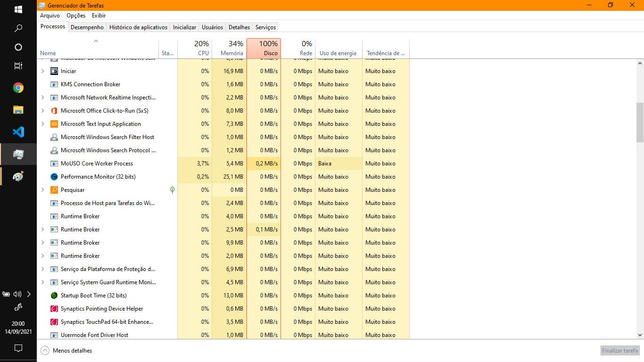The width and height of the screenshot is (644, 362).
Task: Click the volume speaker tray icon
Action: (x=17, y=294)
